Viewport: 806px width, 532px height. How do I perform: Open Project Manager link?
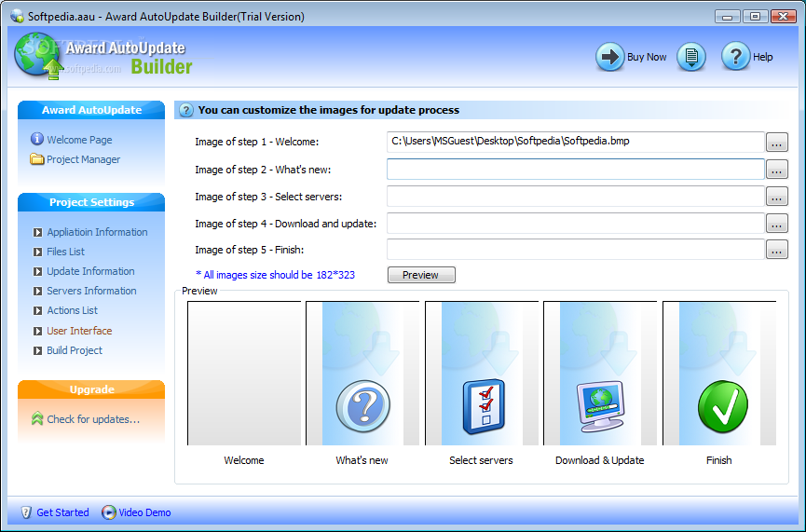pyautogui.click(x=83, y=159)
